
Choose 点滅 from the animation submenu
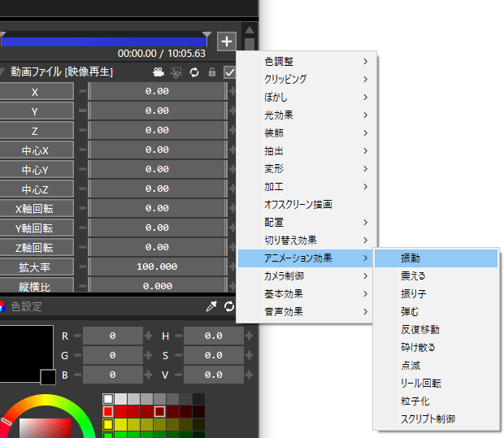point(437,366)
